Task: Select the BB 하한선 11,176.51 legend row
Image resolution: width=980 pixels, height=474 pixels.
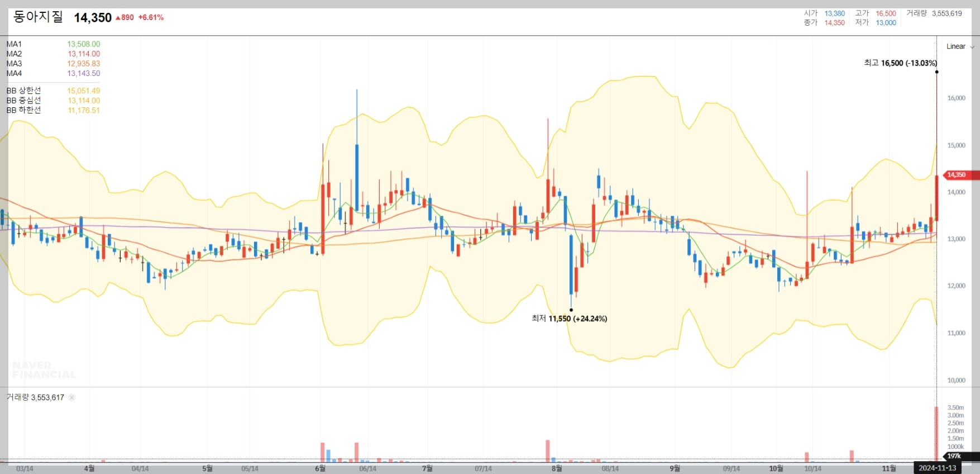Action: (x=53, y=111)
